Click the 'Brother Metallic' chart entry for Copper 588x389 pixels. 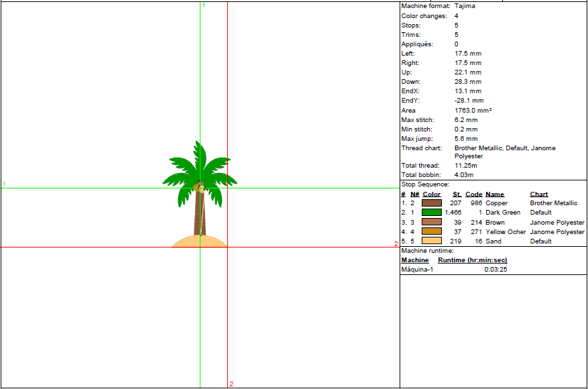553,203
